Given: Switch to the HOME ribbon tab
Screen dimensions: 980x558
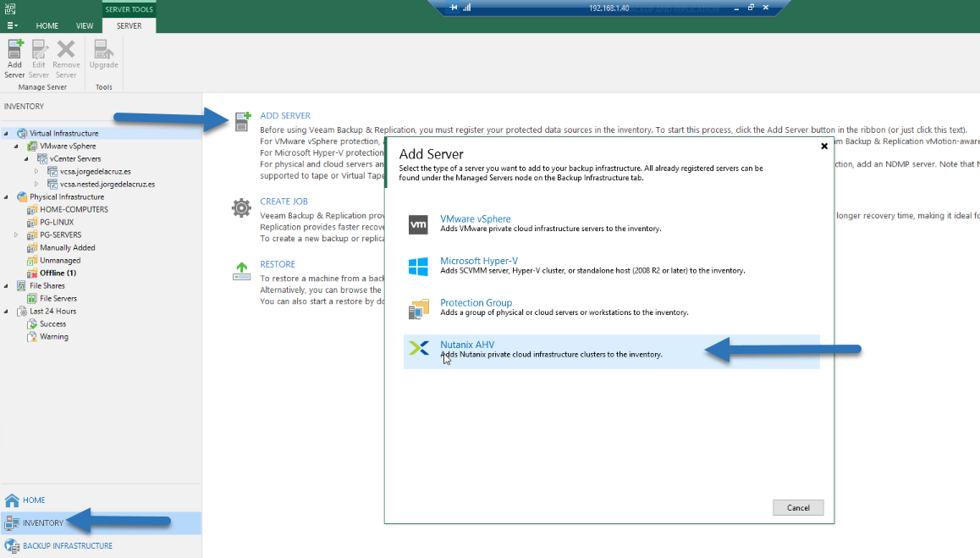Looking at the screenshot, I should (x=47, y=25).
